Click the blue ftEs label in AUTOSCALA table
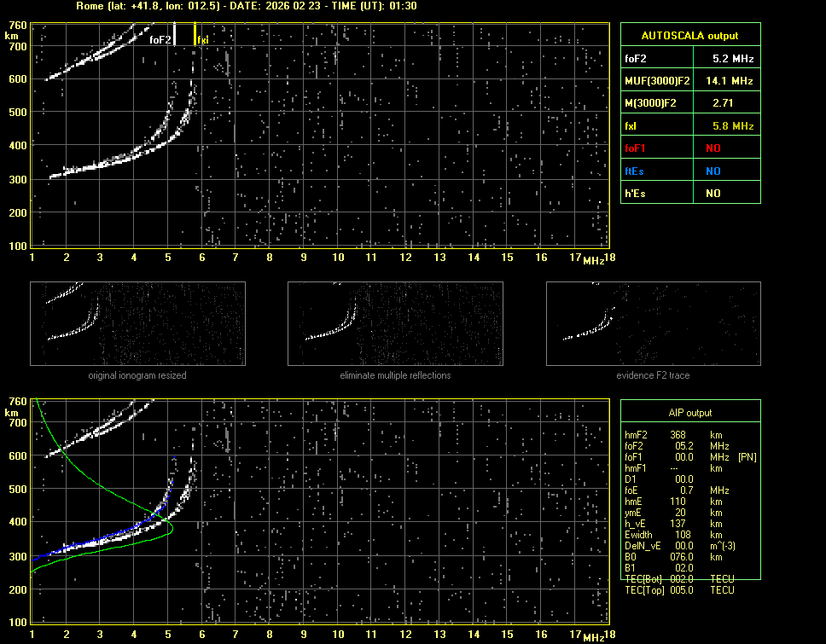 (x=635, y=171)
